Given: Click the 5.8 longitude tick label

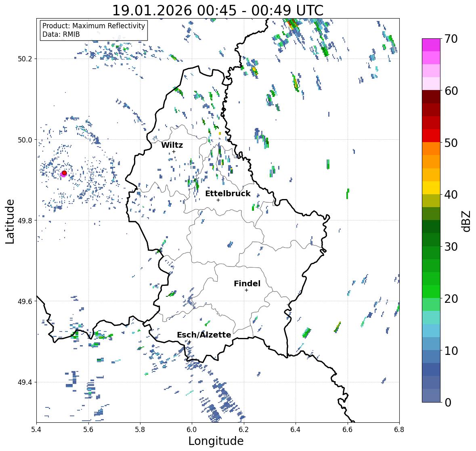Looking at the screenshot, I should click(x=140, y=429).
